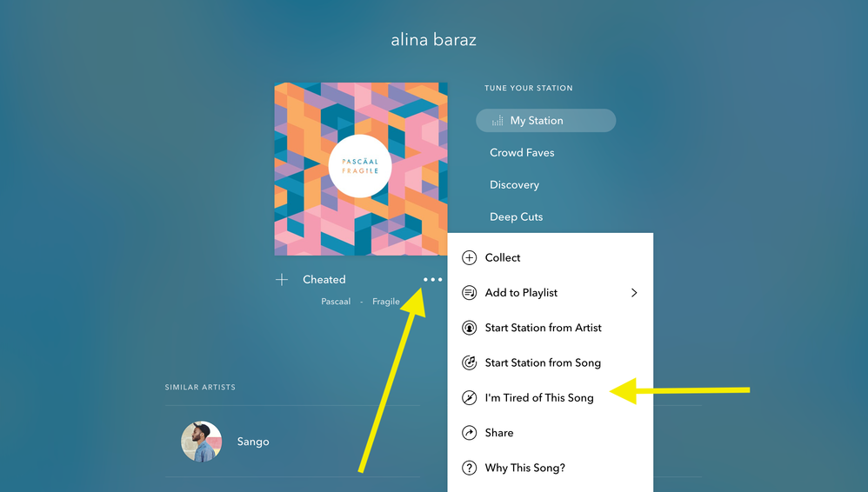Screen dimensions: 868x492
Task: Switch station tuning to Crowd Faves
Action: pyautogui.click(x=522, y=153)
